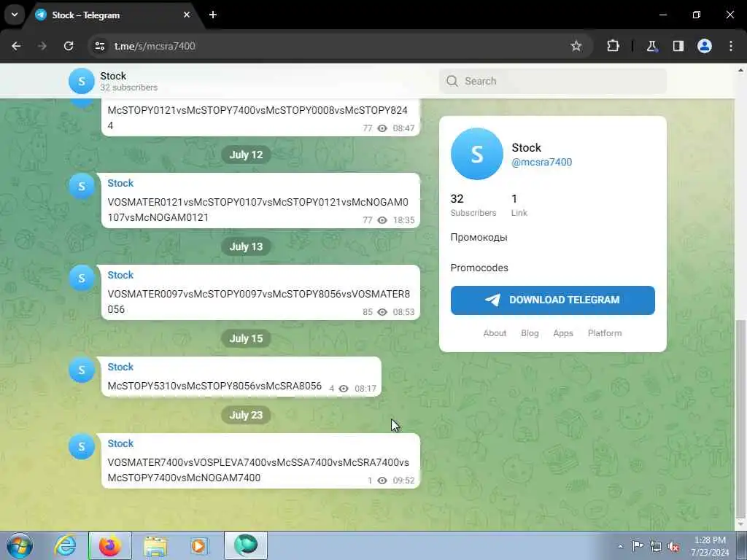Click Stock author name on July 12 post
This screenshot has height=560, width=747.
pyautogui.click(x=120, y=183)
